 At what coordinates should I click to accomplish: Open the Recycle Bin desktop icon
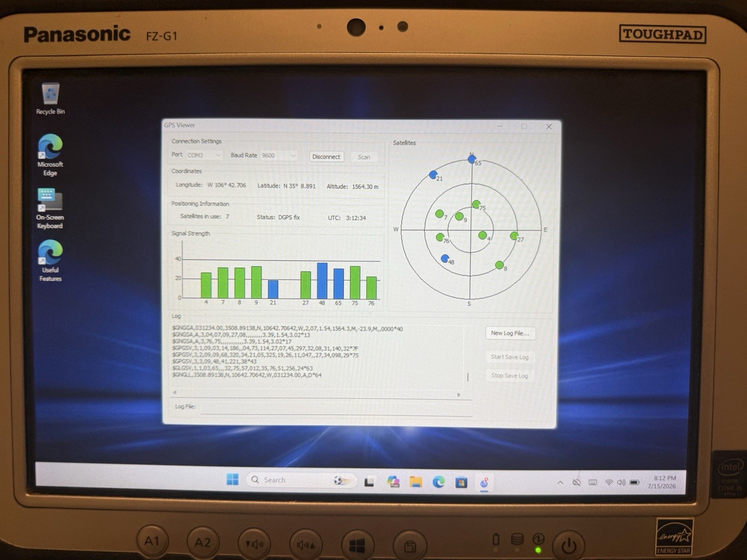tap(50, 99)
